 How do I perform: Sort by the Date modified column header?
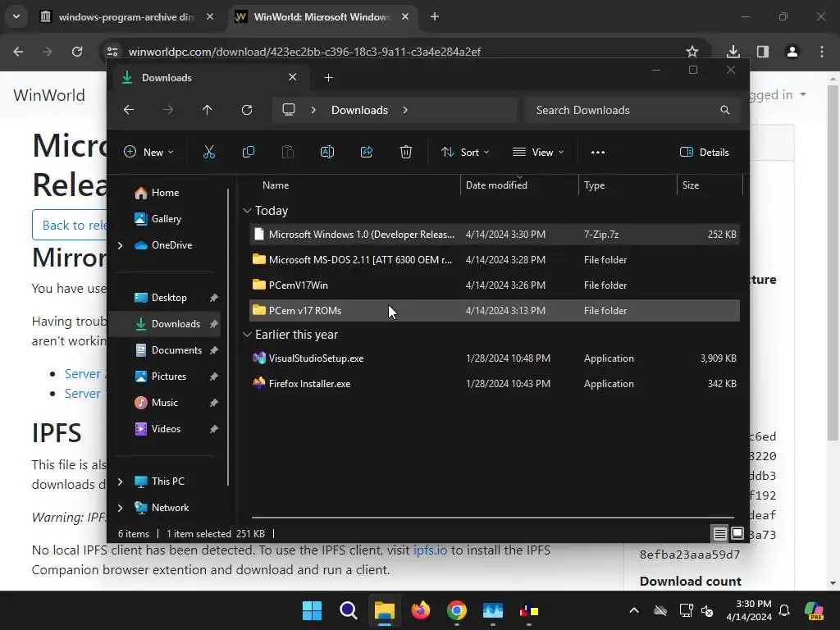[496, 185]
